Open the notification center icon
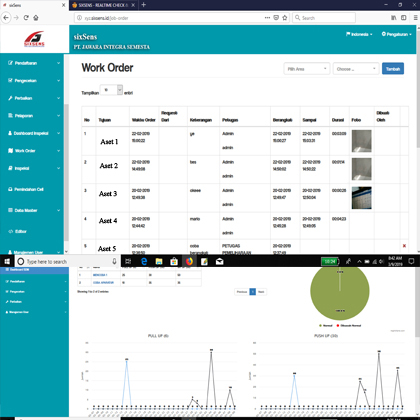 pyautogui.click(x=411, y=261)
